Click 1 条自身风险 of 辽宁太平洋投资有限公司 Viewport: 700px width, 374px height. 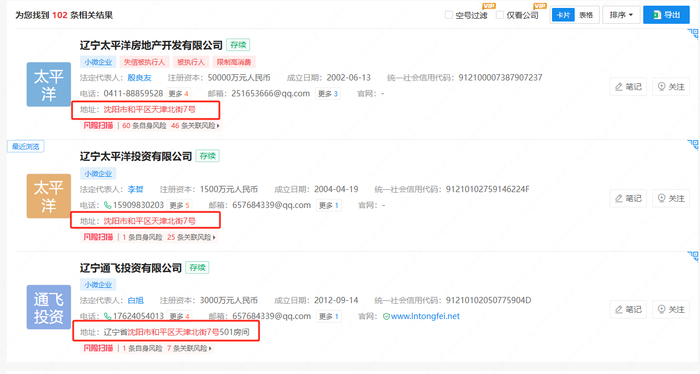tap(142, 237)
